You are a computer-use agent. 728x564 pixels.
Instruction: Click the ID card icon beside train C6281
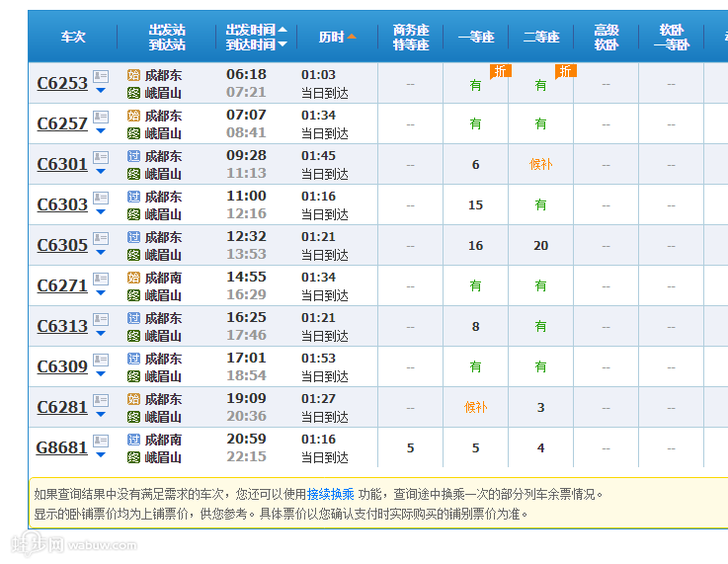(x=101, y=400)
